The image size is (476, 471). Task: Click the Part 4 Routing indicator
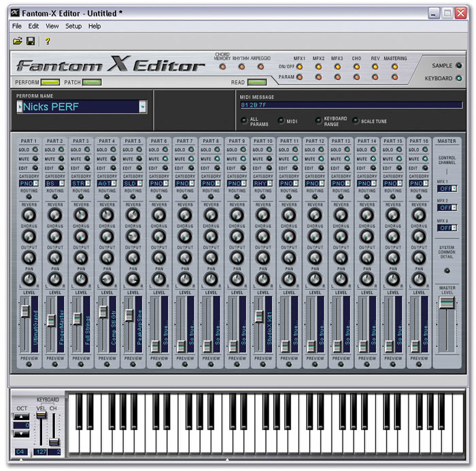point(107,197)
